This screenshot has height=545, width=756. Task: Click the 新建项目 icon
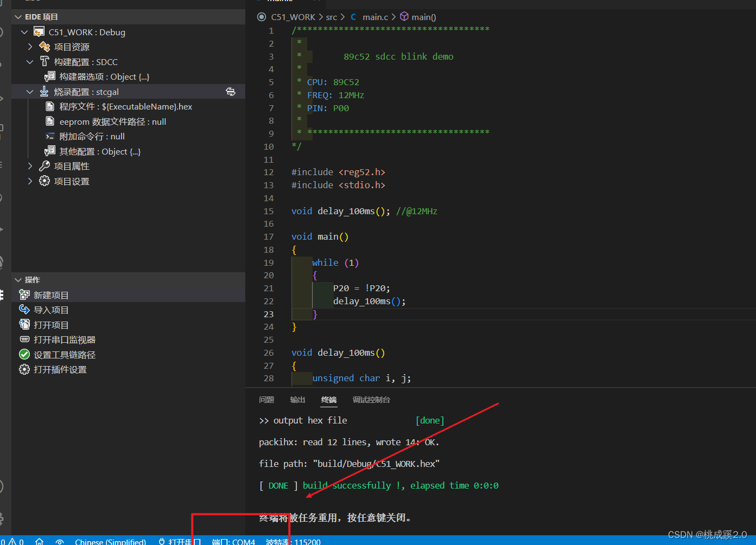coord(24,294)
